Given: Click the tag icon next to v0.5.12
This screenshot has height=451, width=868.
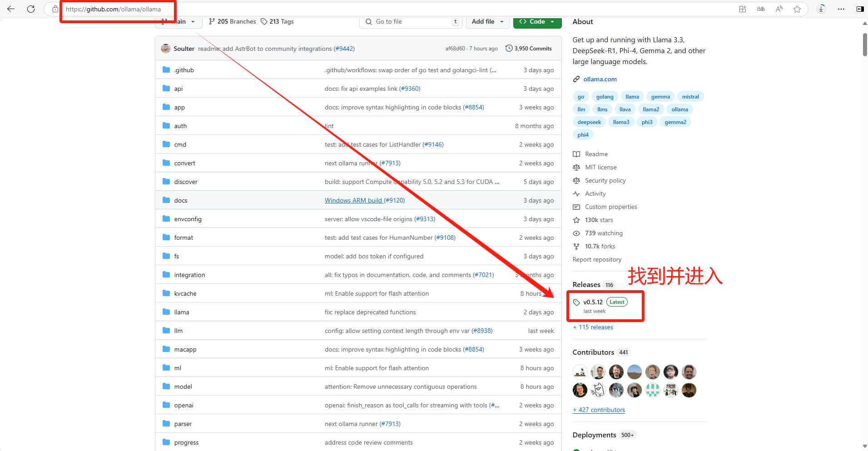Looking at the screenshot, I should coord(577,302).
